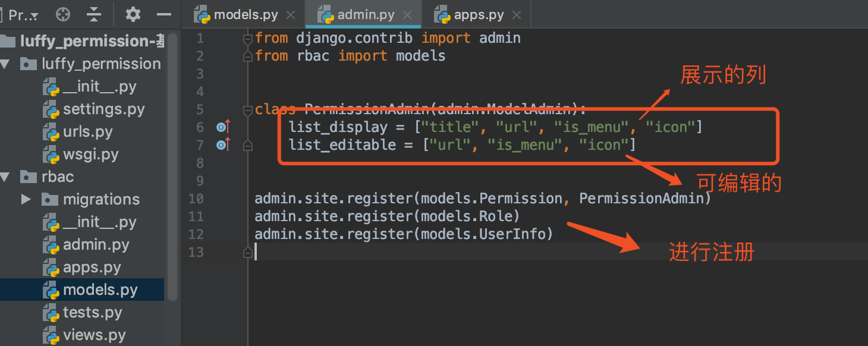
Task: Switch to the apps.py tab
Action: click(478, 15)
